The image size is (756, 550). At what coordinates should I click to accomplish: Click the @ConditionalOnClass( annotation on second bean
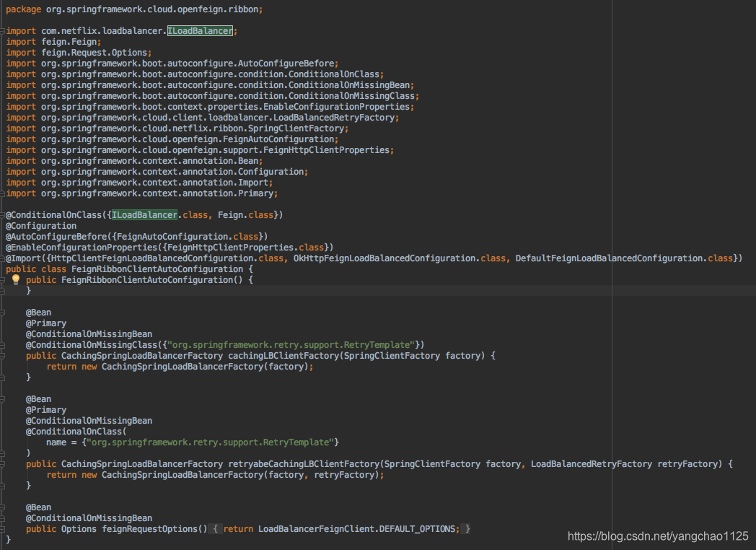click(76, 432)
